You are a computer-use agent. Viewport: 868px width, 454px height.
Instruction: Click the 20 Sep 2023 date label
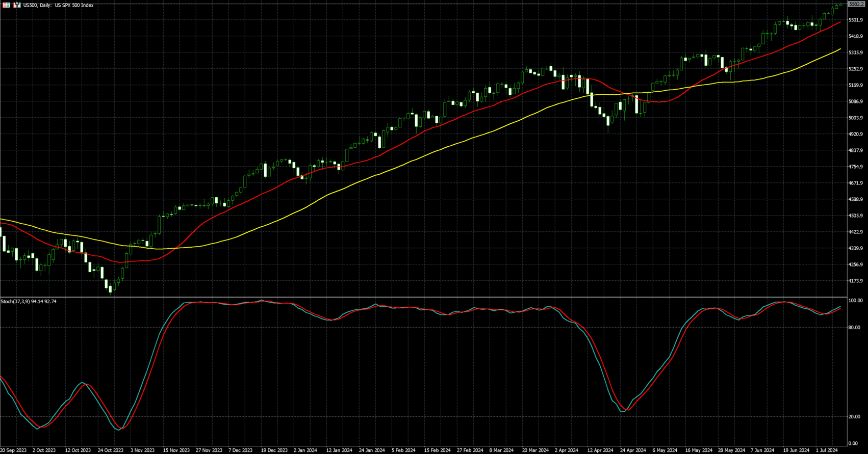click(x=13, y=450)
